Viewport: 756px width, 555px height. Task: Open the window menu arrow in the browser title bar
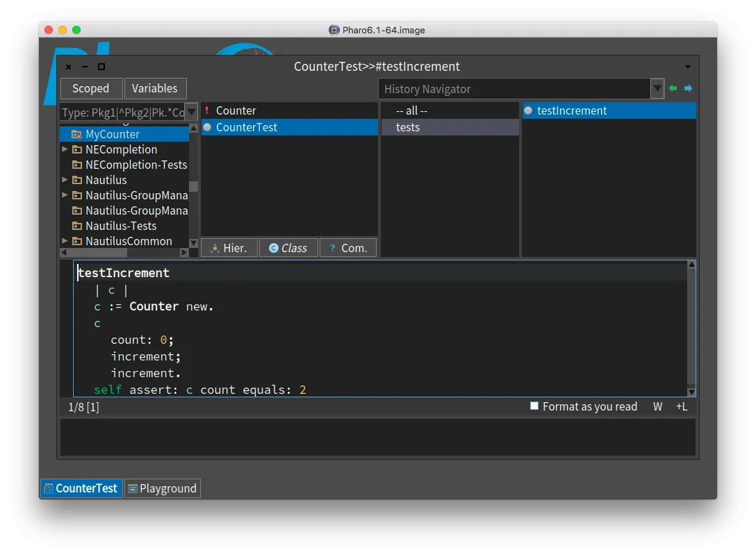pos(687,67)
